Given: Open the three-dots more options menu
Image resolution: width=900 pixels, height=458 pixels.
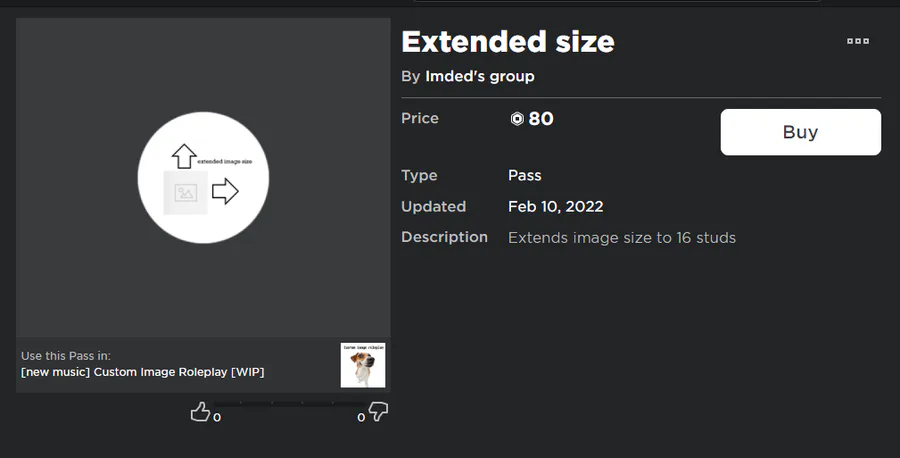Looking at the screenshot, I should 857,41.
